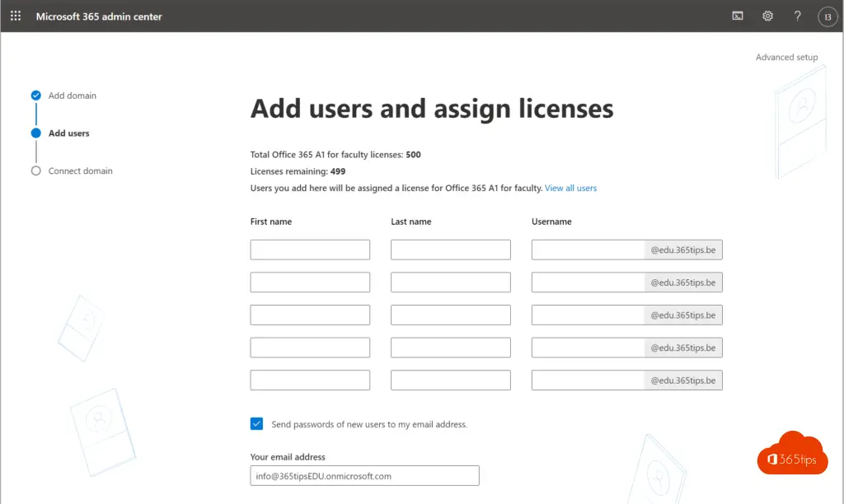Click the Add domain completed step checkmark

point(36,96)
